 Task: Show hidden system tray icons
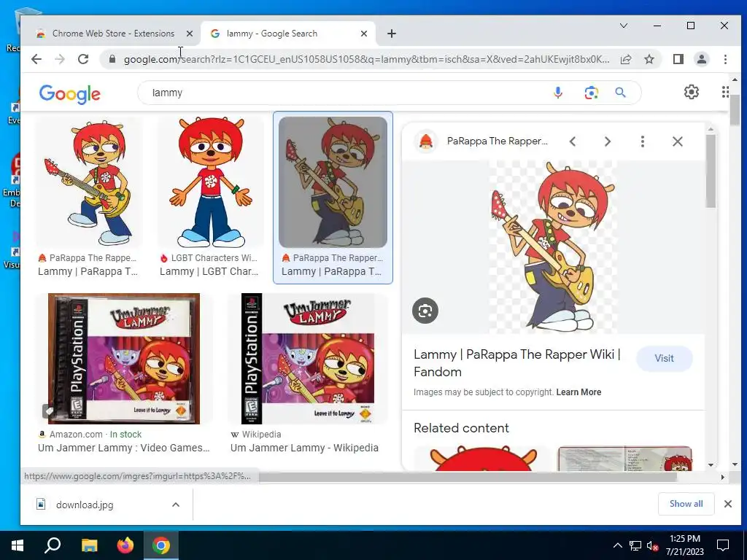coord(617,545)
